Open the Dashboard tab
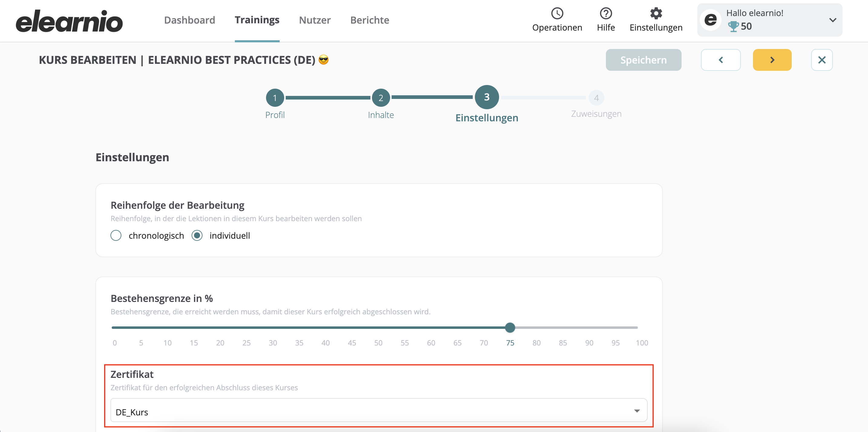The width and height of the screenshot is (868, 432). 189,20
